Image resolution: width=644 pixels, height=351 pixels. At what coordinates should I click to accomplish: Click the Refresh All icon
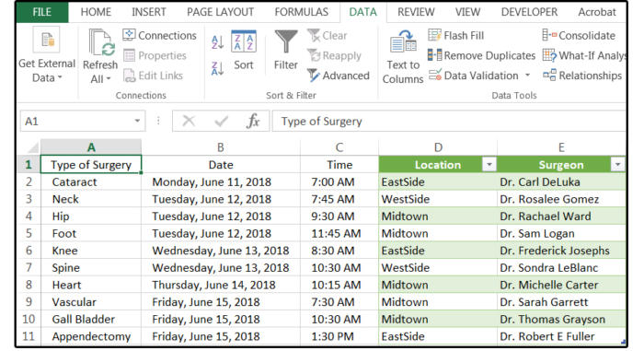[101, 42]
